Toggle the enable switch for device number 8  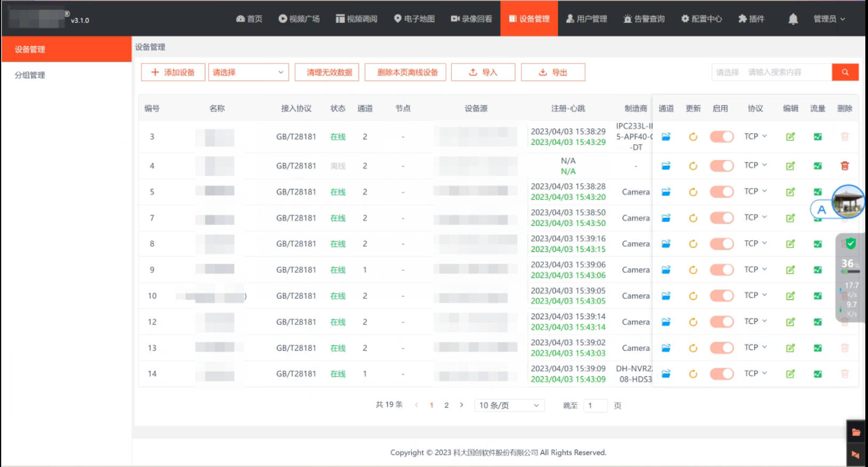pyautogui.click(x=721, y=244)
